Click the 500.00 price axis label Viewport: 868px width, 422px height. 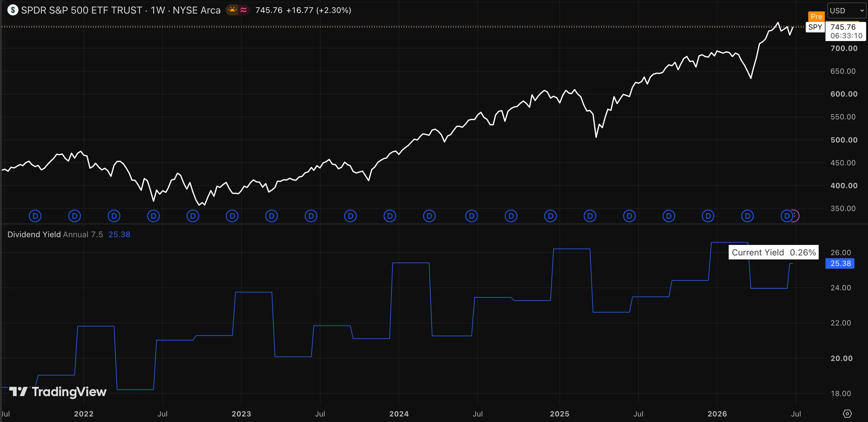tap(844, 140)
